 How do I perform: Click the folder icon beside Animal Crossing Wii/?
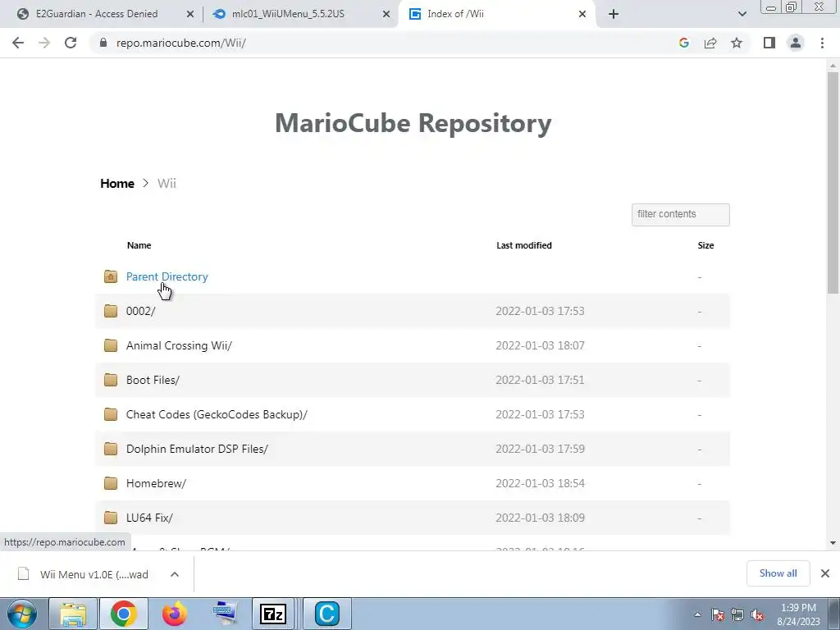(111, 345)
